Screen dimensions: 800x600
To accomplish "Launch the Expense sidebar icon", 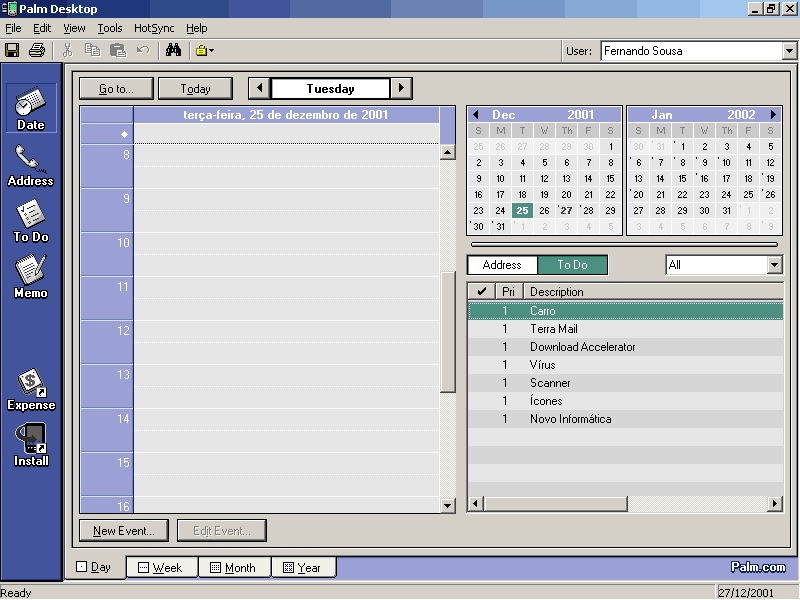I will click(31, 389).
